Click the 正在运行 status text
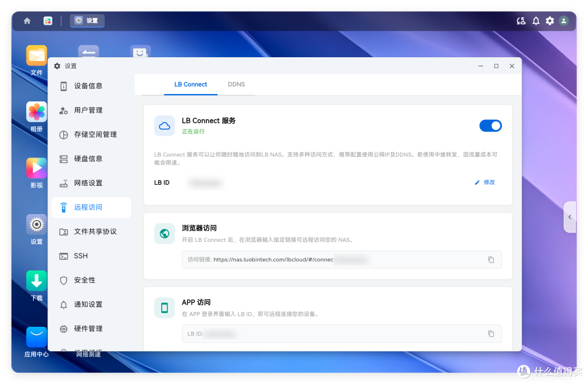Screen dimensions: 588x384 193,132
